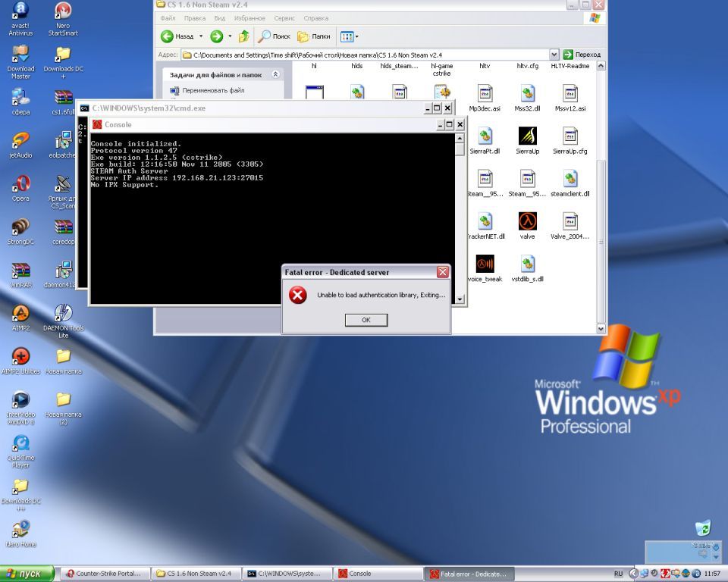Launch AIMP2 player from desktop
728x582 pixels.
click(20, 318)
